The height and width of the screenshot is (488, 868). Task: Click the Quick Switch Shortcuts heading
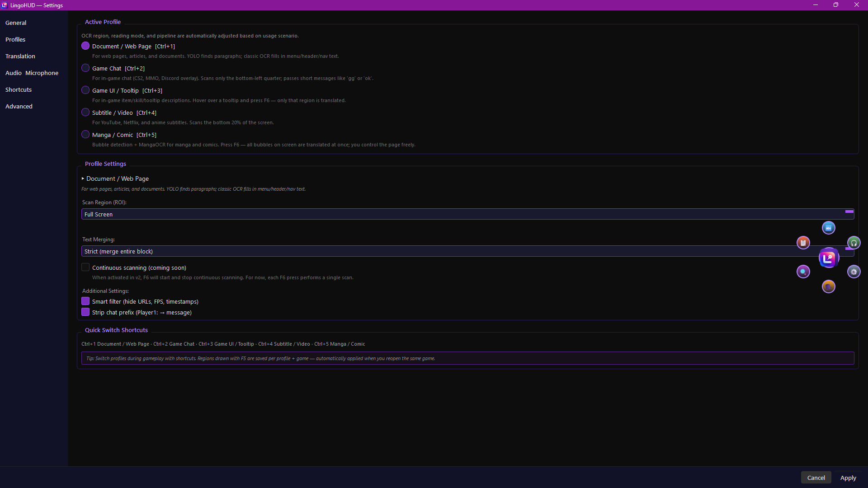(x=116, y=330)
